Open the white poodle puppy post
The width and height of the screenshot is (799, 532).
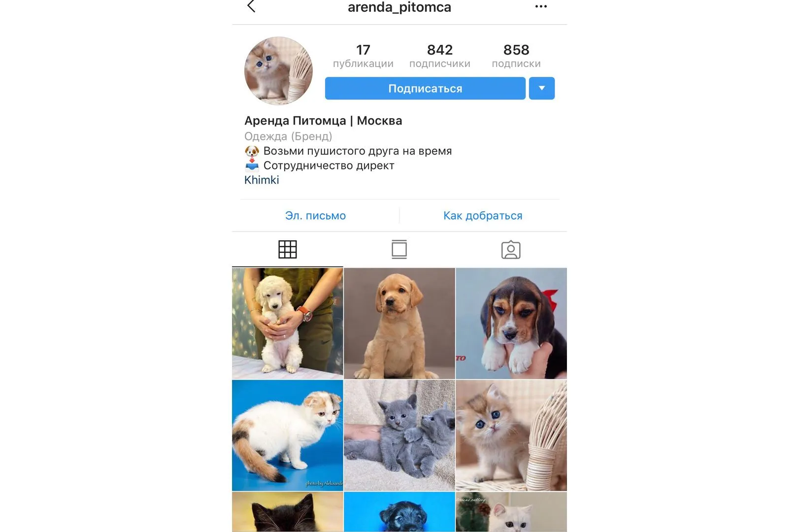288,323
